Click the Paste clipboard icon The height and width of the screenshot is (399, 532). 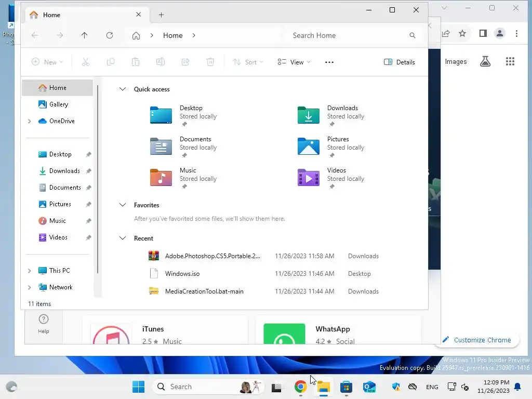coord(136,62)
